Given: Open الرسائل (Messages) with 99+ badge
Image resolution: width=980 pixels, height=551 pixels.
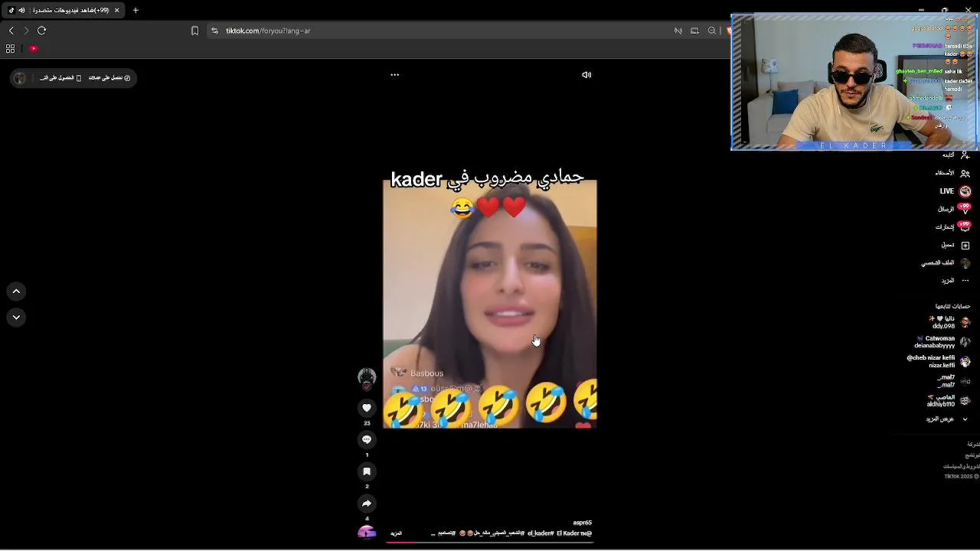Looking at the screenshot, I should click(x=954, y=209).
